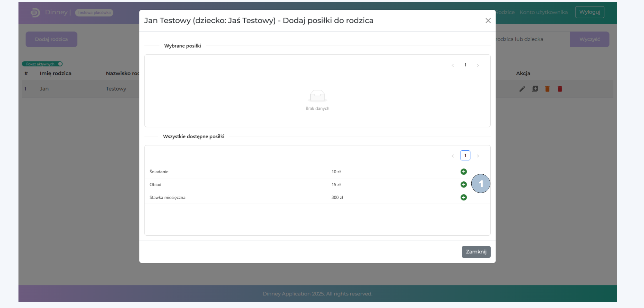Click the add-meals stacked plus icon
This screenshot has width=644, height=308.
[x=535, y=89]
